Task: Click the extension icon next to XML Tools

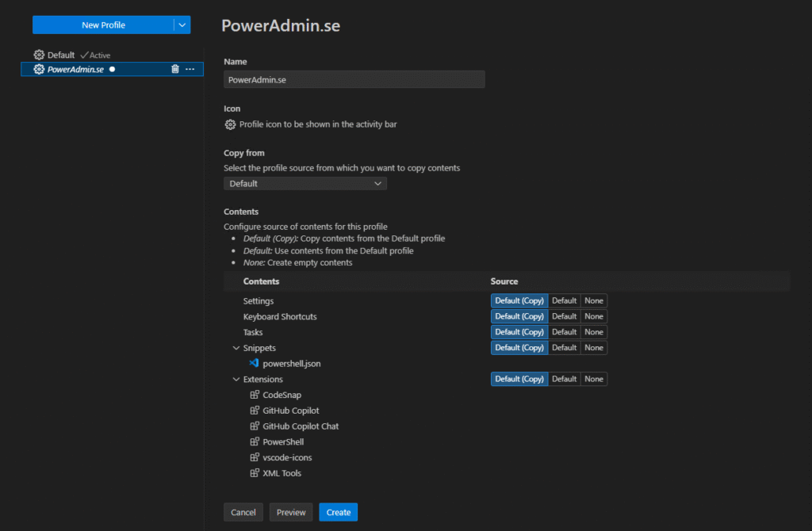Action: pos(255,473)
